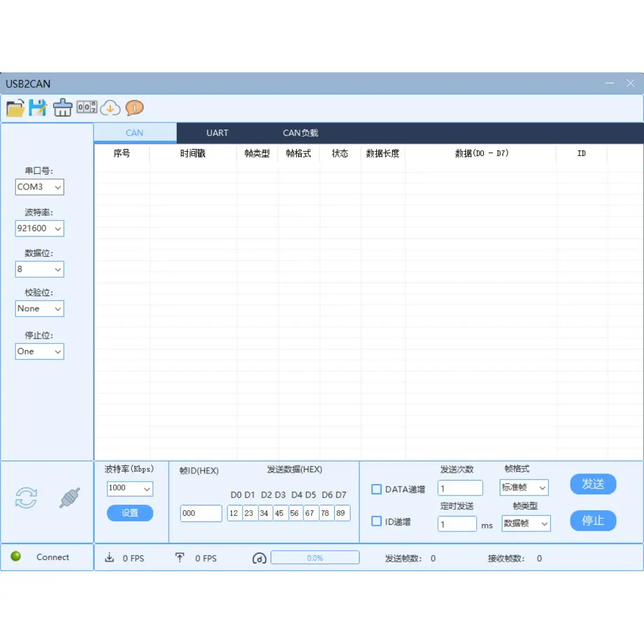This screenshot has height=644, width=644.
Task: Click the 0.0% load progress bar
Action: (315, 558)
